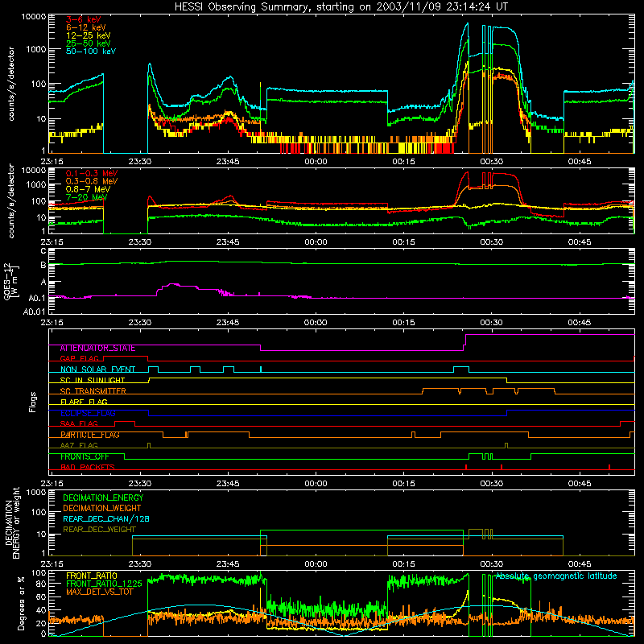The image size is (644, 644).
Task: Click the A0.01 tick on GOES panel
Action: 35,312
